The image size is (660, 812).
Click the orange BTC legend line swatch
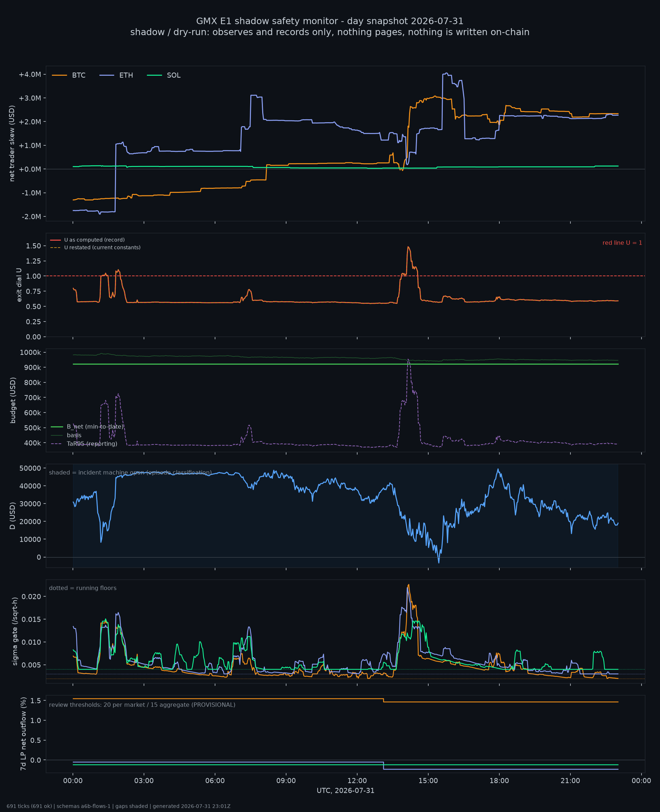(x=59, y=75)
